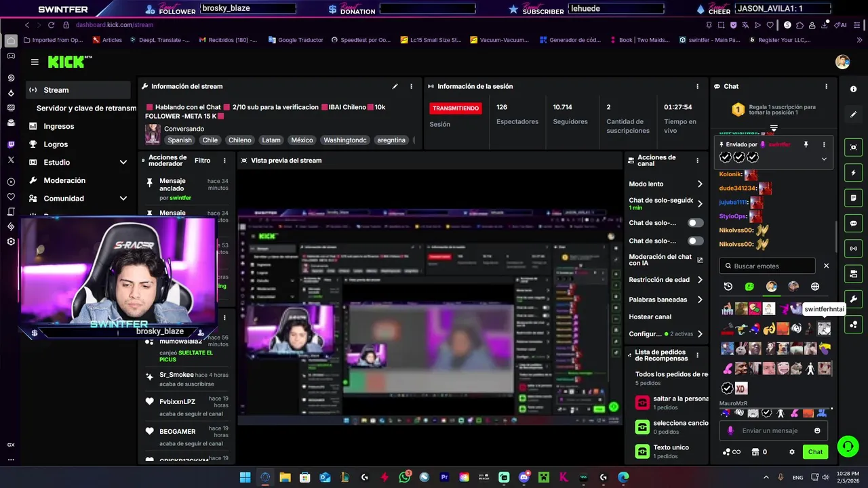Expand the Comunidad sidebar section

tap(123, 199)
